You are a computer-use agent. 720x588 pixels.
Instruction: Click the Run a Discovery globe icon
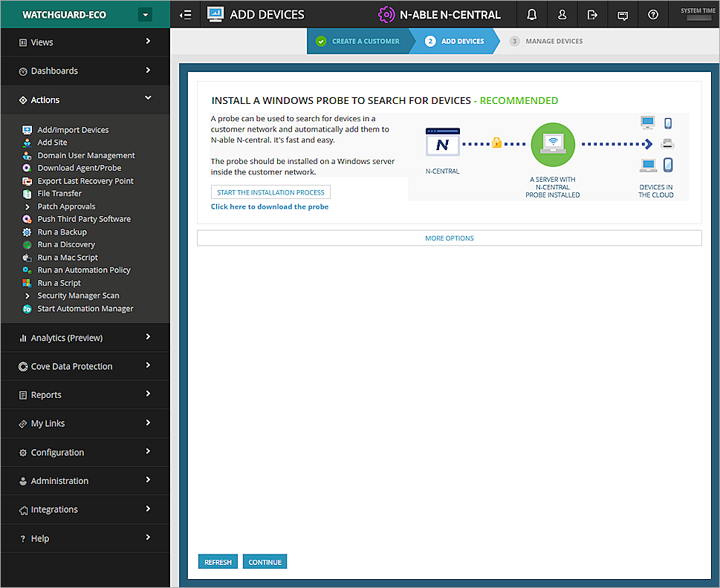pos(26,244)
